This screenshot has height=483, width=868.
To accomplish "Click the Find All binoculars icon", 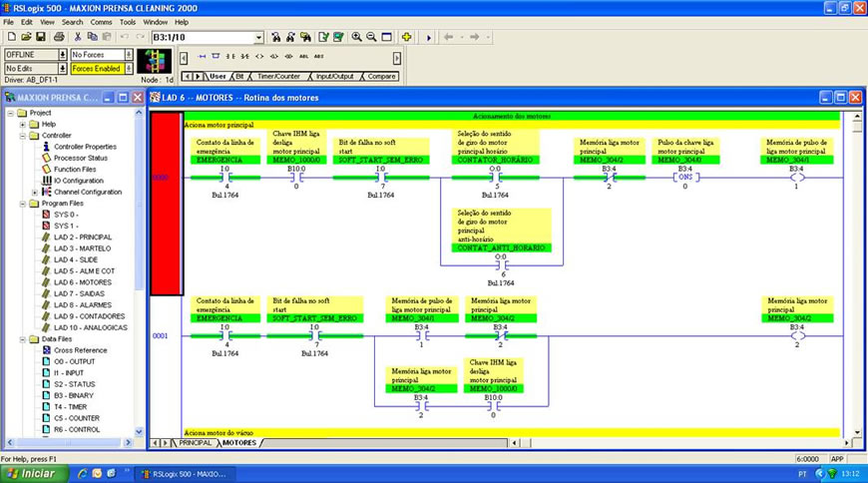I will (305, 37).
